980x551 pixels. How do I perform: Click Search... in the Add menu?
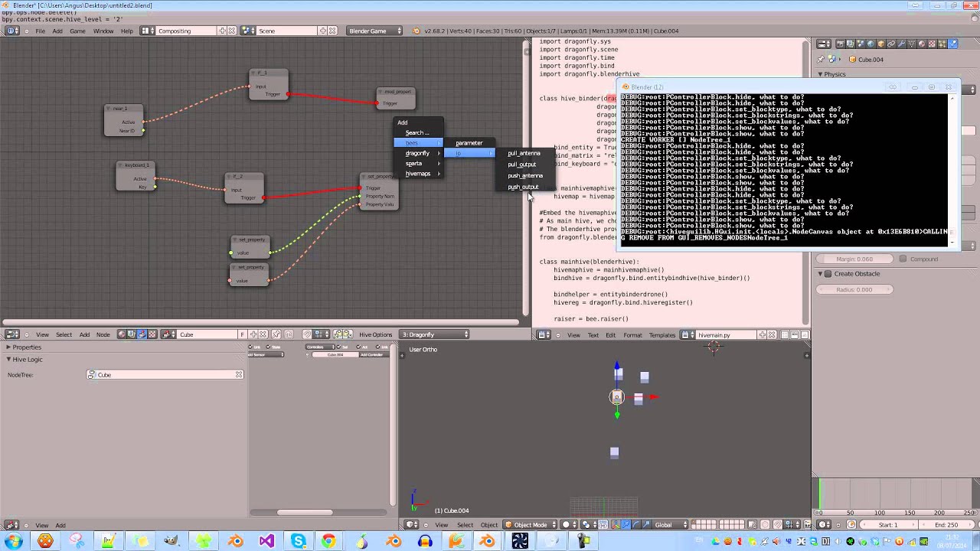tap(417, 132)
